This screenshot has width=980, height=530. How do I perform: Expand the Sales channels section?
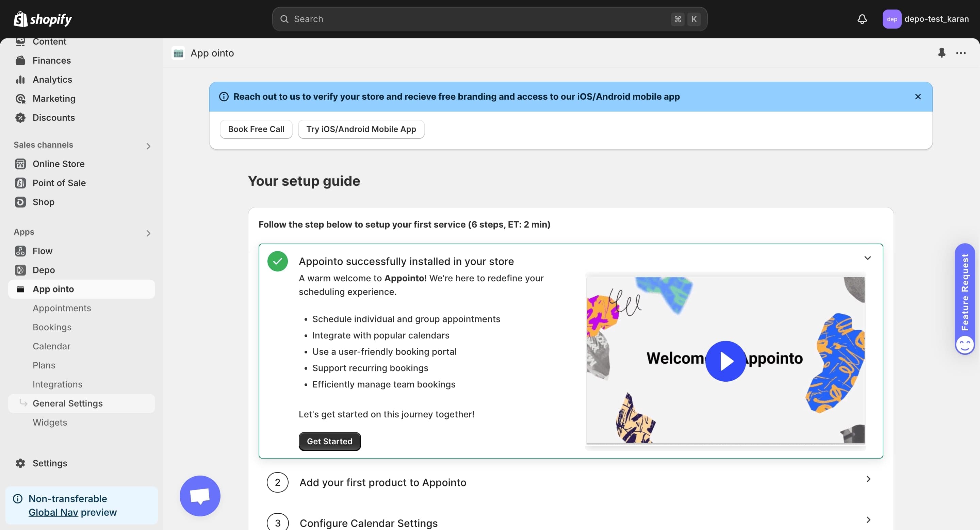[x=148, y=146]
